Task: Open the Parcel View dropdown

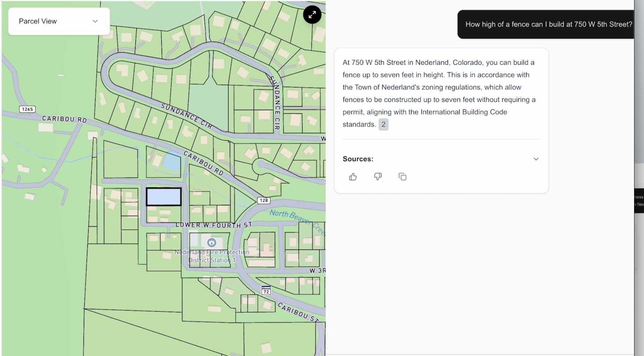Action: pyautogui.click(x=59, y=21)
